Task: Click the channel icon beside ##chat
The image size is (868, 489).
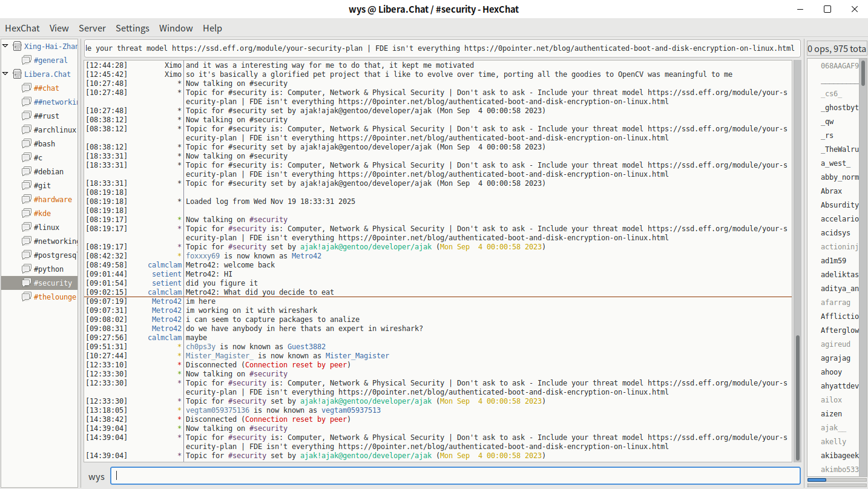Action: tap(27, 88)
